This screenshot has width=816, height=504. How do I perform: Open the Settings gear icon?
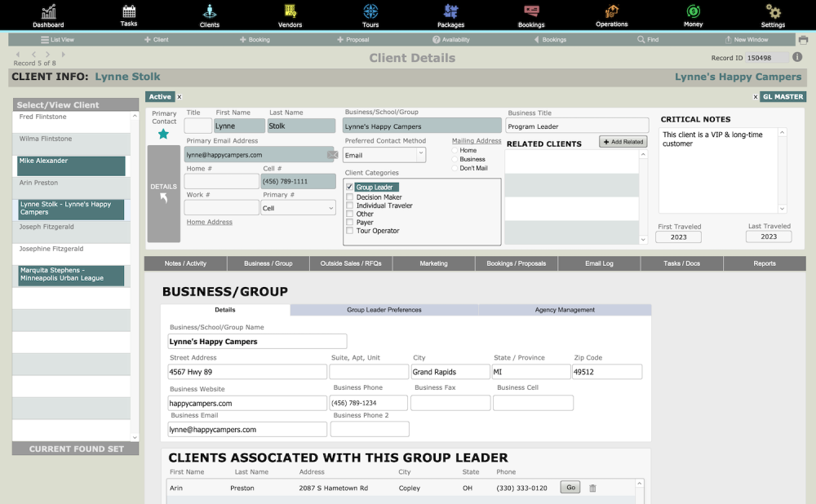pos(773,15)
